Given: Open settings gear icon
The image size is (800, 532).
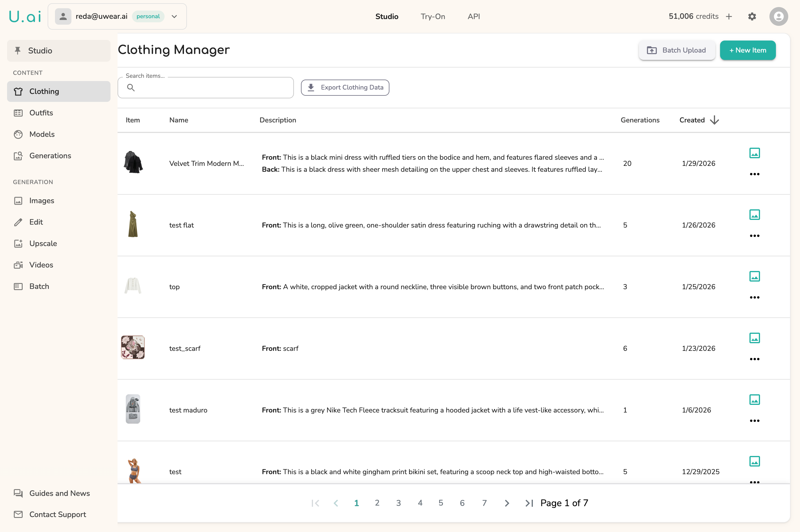Looking at the screenshot, I should point(752,16).
